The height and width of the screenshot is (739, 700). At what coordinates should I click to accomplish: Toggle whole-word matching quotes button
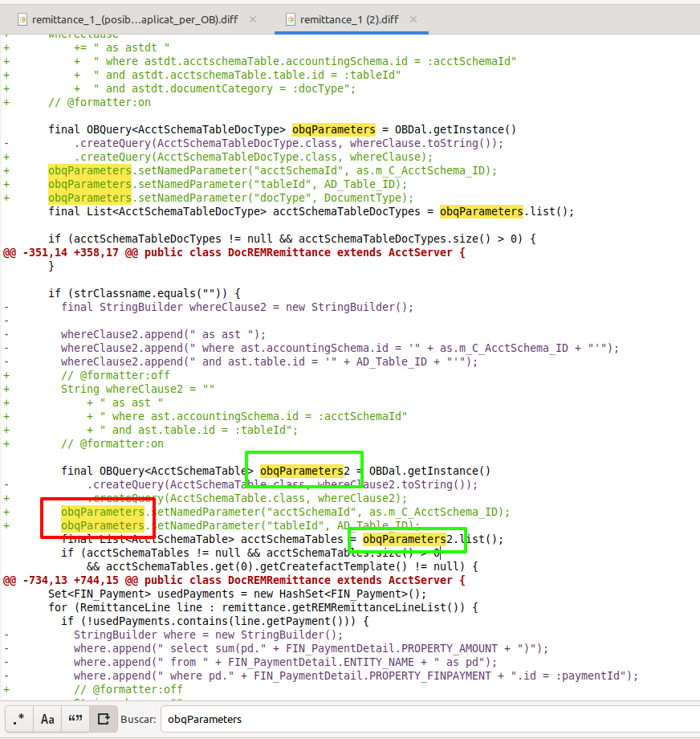click(x=75, y=719)
